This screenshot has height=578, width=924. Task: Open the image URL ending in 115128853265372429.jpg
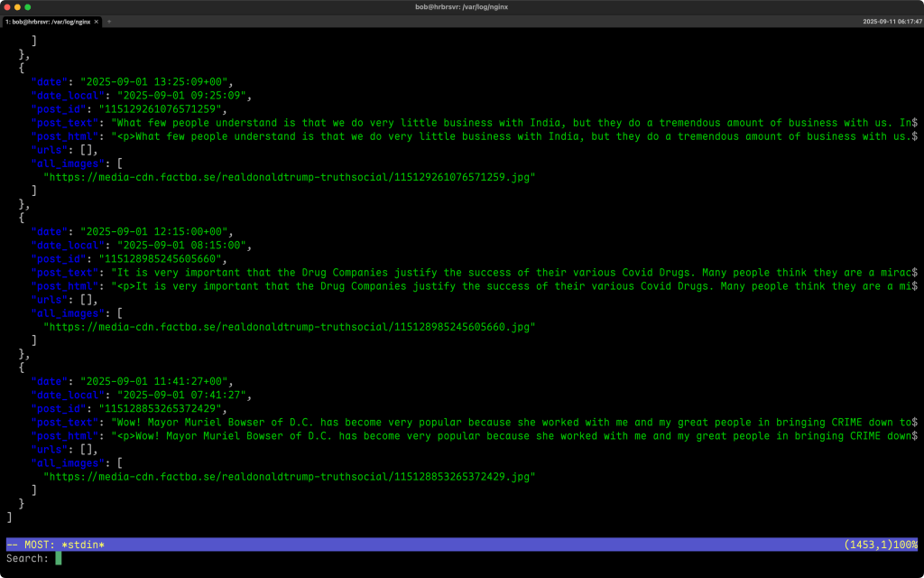coord(289,476)
